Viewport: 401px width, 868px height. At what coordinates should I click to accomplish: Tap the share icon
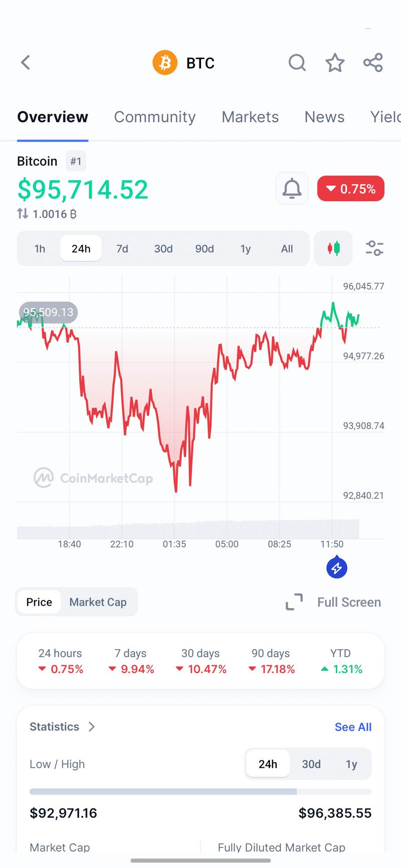pos(373,63)
